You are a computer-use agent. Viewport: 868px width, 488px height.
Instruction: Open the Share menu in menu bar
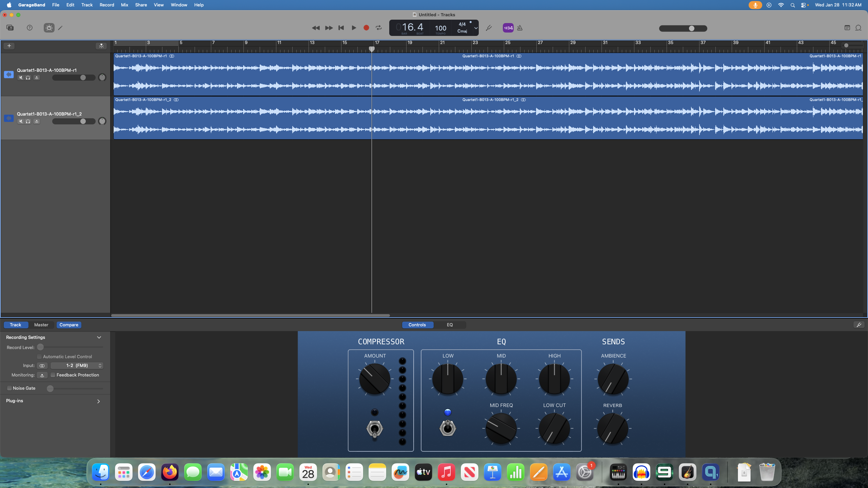[141, 5]
